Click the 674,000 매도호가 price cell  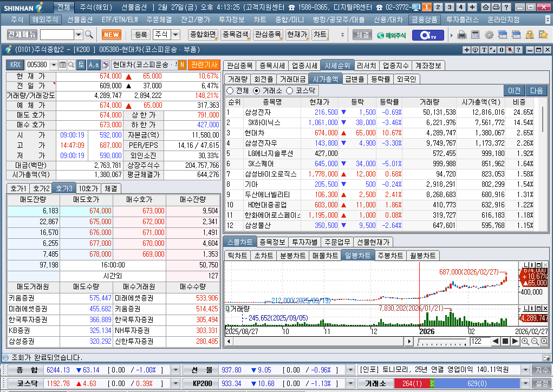click(x=87, y=211)
